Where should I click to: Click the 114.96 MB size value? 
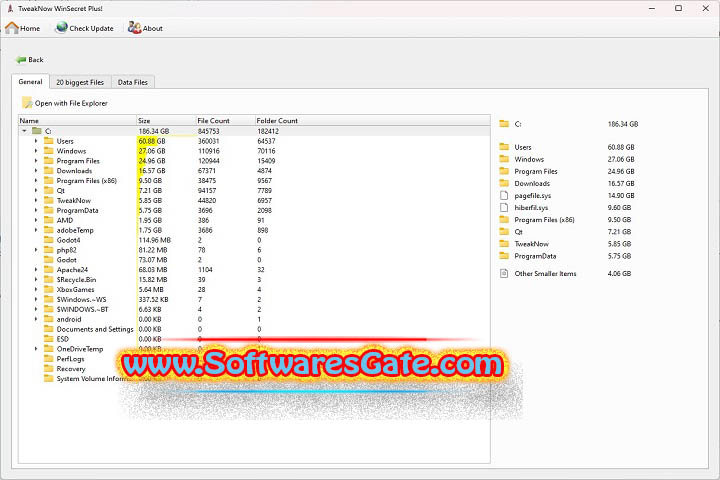(155, 240)
